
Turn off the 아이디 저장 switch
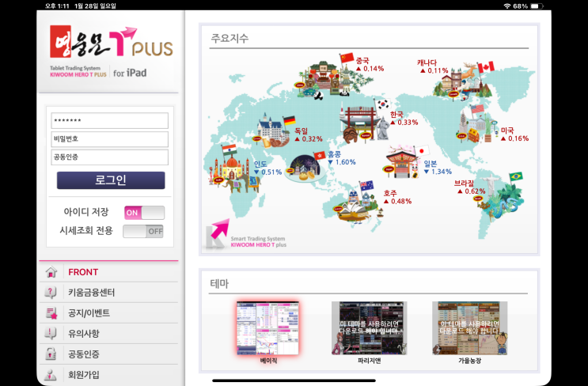144,213
